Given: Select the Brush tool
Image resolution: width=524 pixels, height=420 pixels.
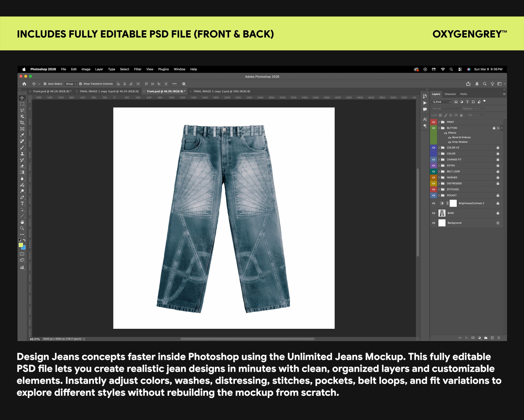Looking at the screenshot, I should (x=22, y=148).
